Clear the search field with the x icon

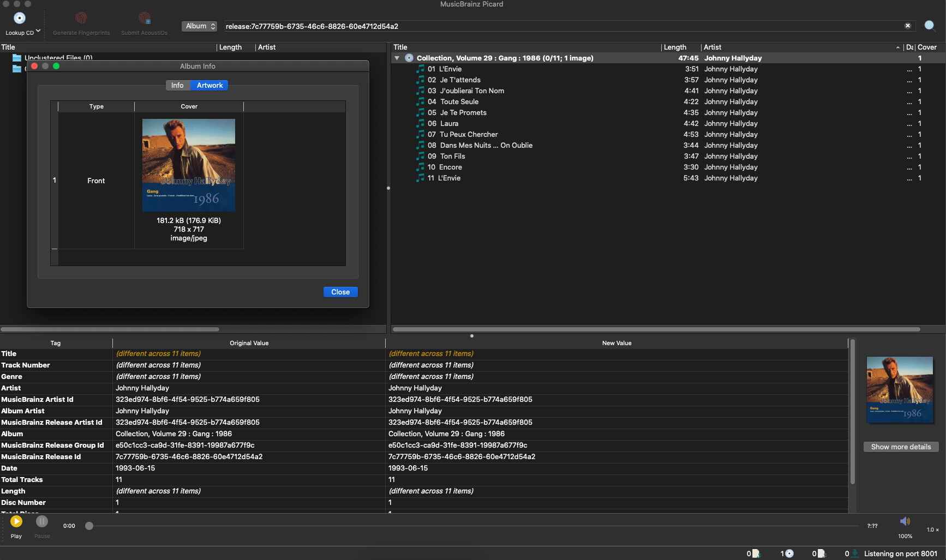point(908,26)
